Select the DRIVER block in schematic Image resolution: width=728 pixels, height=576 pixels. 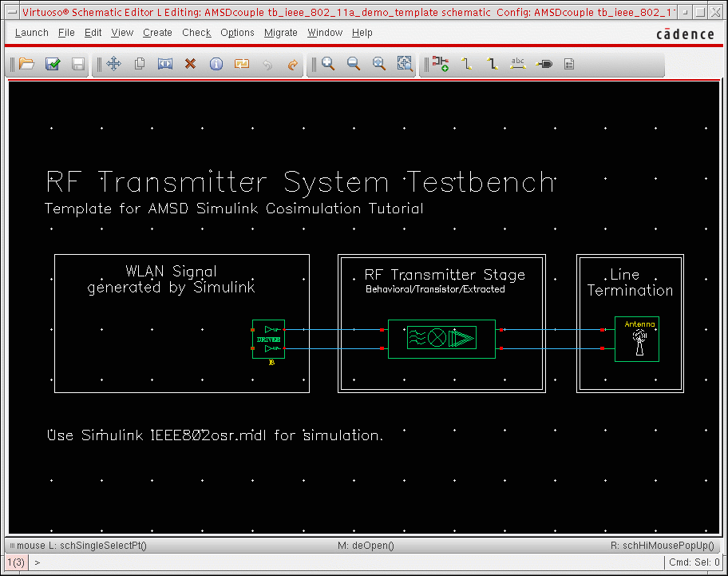point(268,339)
